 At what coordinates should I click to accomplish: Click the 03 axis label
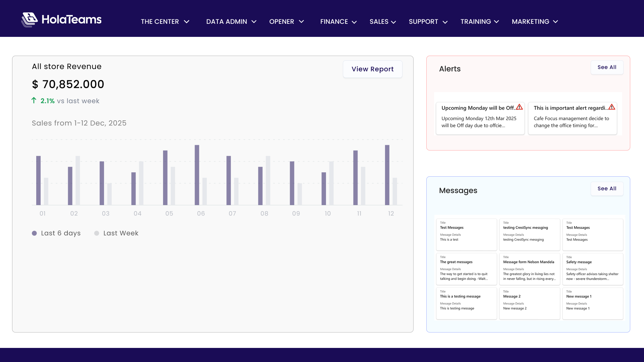click(x=106, y=214)
